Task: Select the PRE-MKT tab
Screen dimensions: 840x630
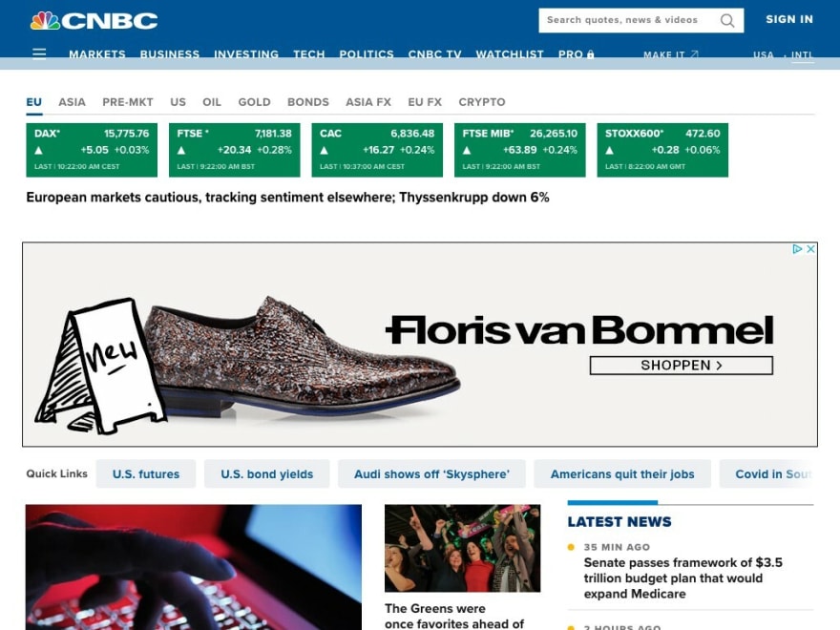Action: point(128,102)
